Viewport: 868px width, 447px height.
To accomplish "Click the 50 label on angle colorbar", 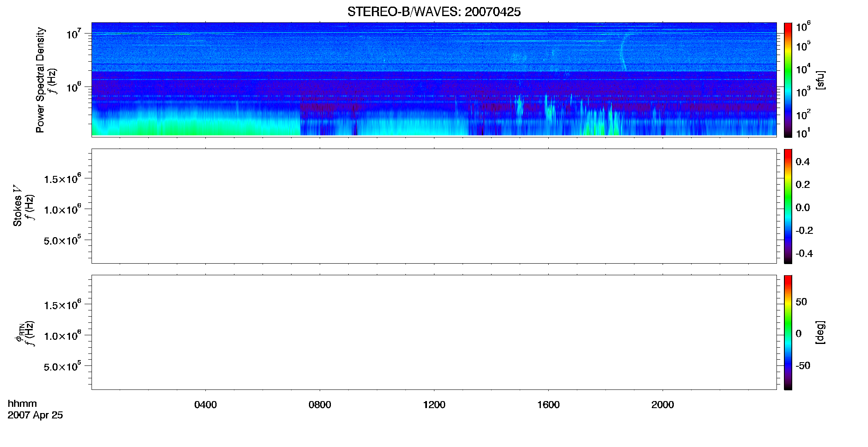I will tap(801, 302).
